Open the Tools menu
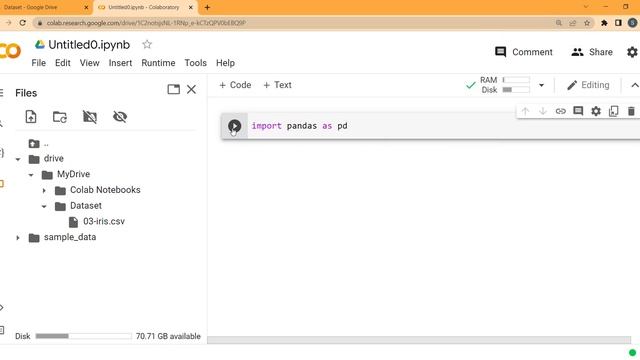This screenshot has height=360, width=640. [x=196, y=63]
